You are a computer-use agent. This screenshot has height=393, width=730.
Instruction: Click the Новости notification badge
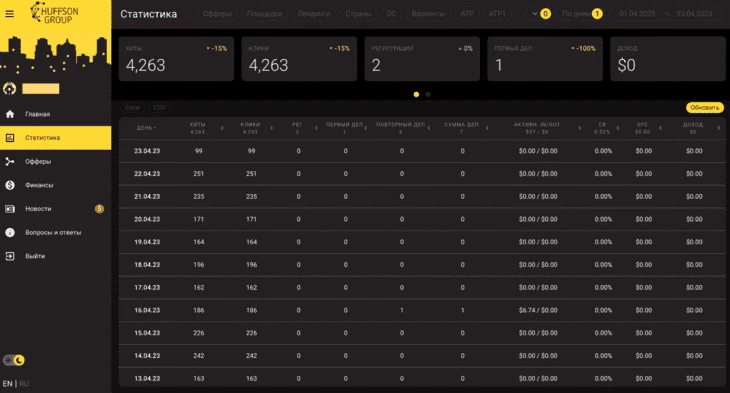[x=99, y=209]
